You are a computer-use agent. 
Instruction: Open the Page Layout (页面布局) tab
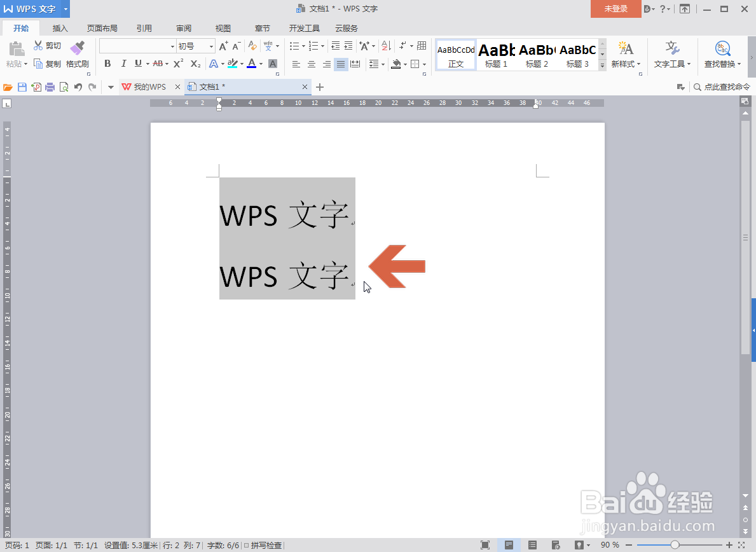tap(102, 29)
